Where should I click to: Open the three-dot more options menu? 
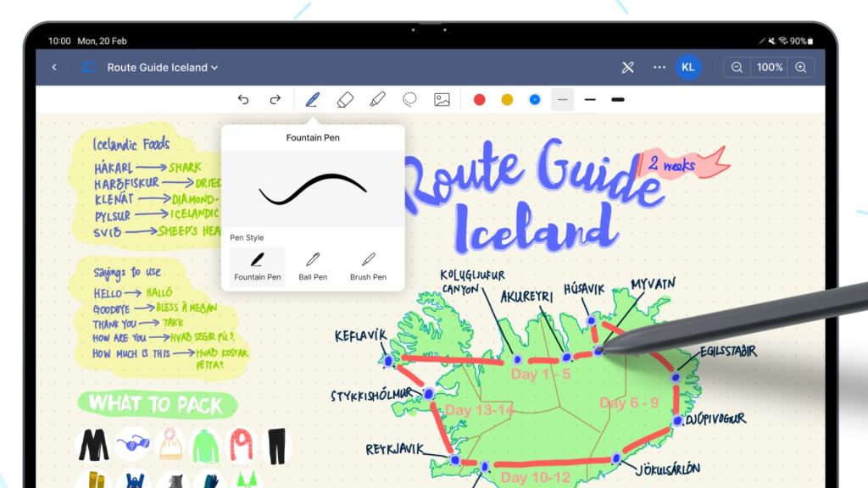(x=659, y=68)
